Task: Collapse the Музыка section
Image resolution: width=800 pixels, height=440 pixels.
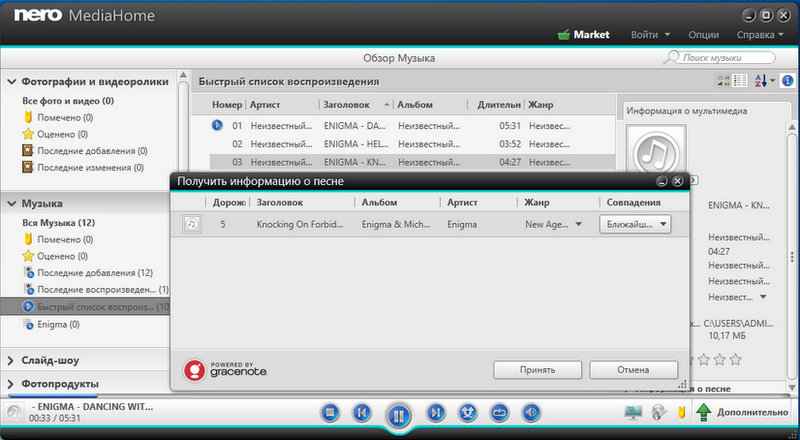Action: coord(11,203)
